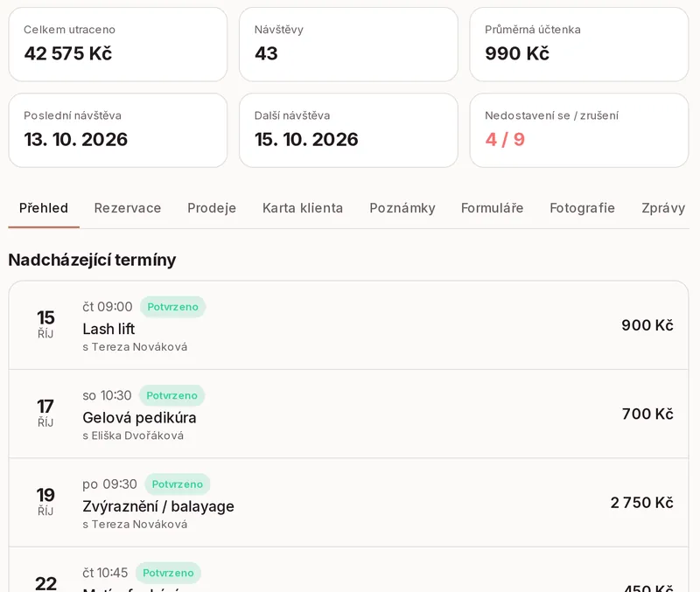Click the Potvrzeno badge next to čt 10:45
The image size is (700, 592).
(168, 573)
